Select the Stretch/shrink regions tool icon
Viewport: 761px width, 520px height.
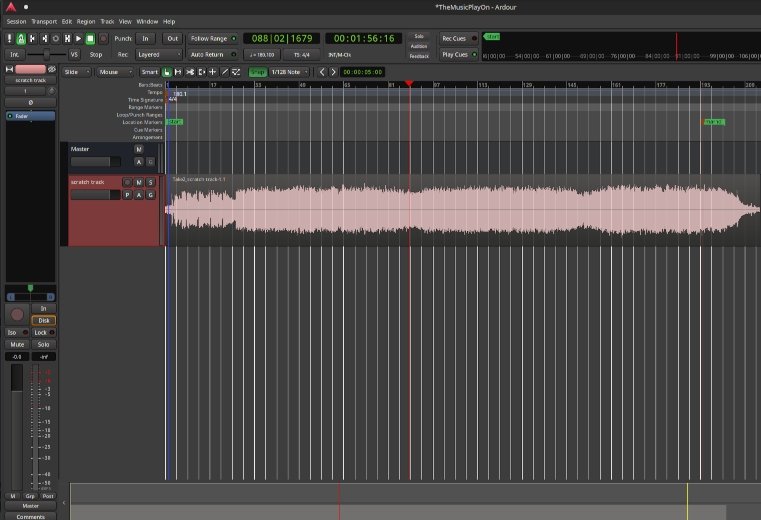pyautogui.click(x=201, y=72)
